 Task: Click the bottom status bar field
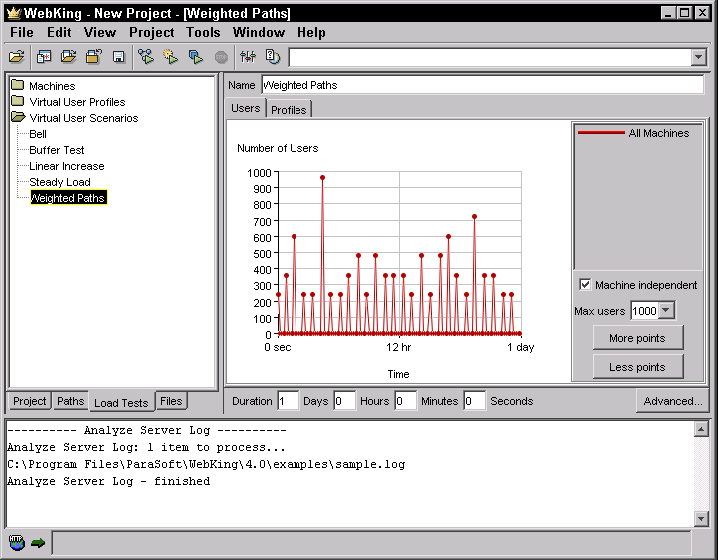[x=371, y=543]
